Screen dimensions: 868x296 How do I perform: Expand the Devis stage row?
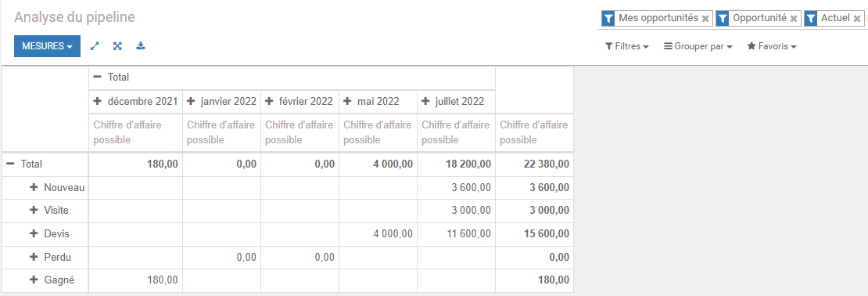point(49,234)
